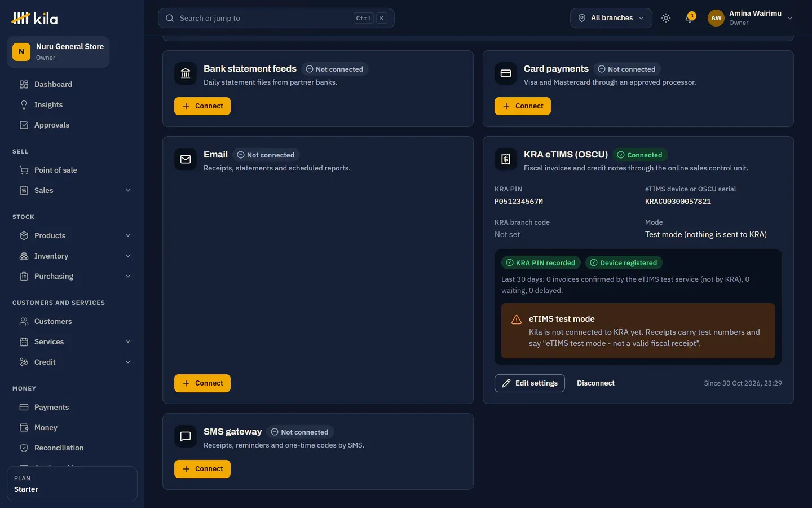The image size is (812, 508).
Task: Click Disconnect for KRA eTIMS
Action: coord(595,383)
